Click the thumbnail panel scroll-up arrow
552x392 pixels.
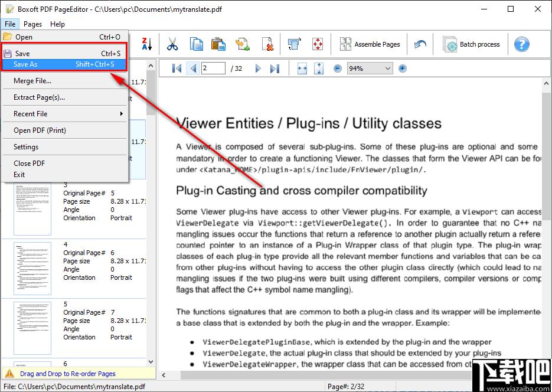pyautogui.click(x=151, y=66)
